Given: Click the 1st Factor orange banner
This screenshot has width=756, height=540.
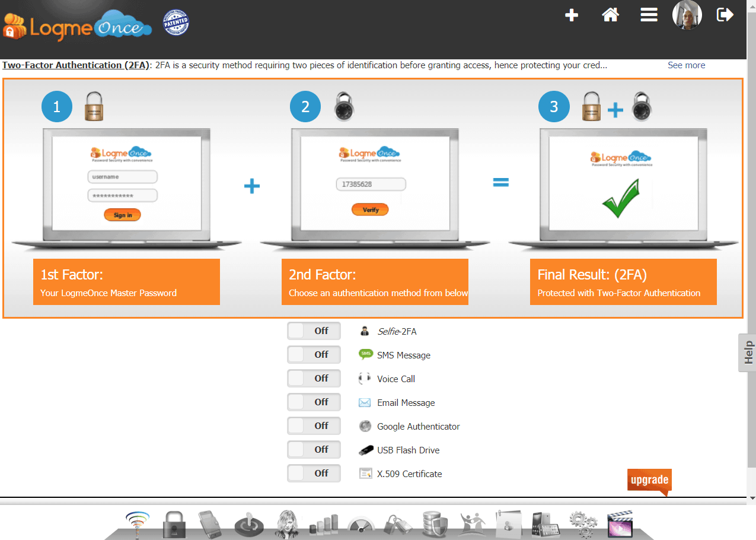Looking at the screenshot, I should pos(126,282).
